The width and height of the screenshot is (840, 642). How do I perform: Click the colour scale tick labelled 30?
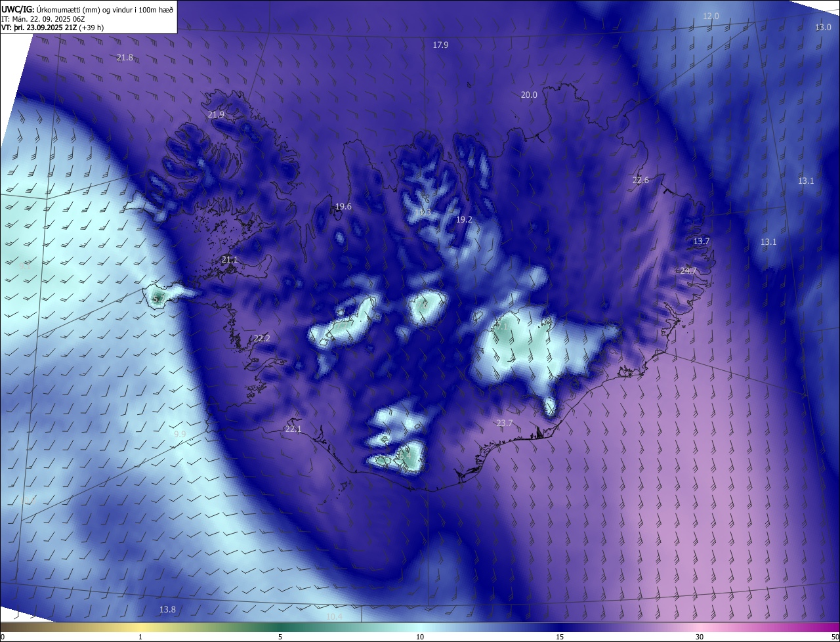[x=700, y=637]
